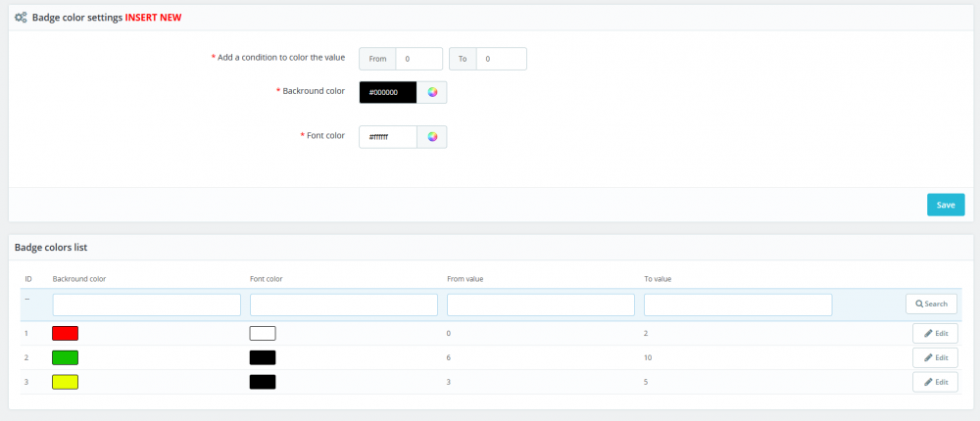Focus the From value condition field
Image resolution: width=980 pixels, height=421 pixels.
pos(418,59)
